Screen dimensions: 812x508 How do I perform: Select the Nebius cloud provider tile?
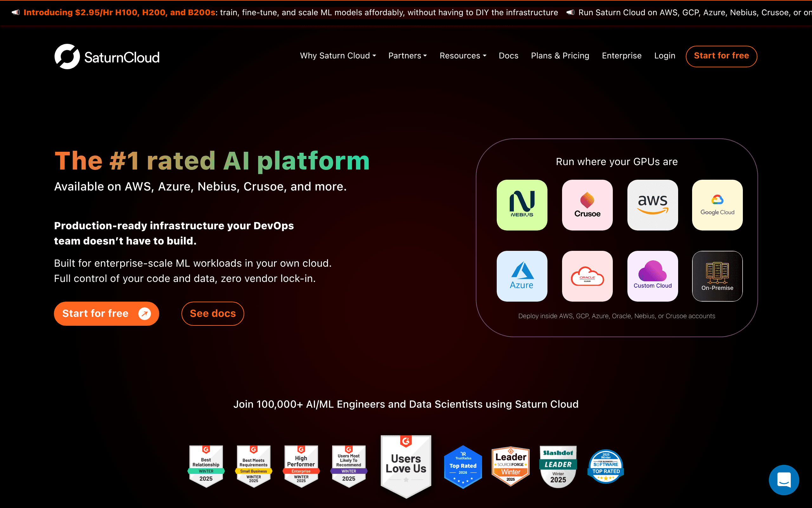522,205
